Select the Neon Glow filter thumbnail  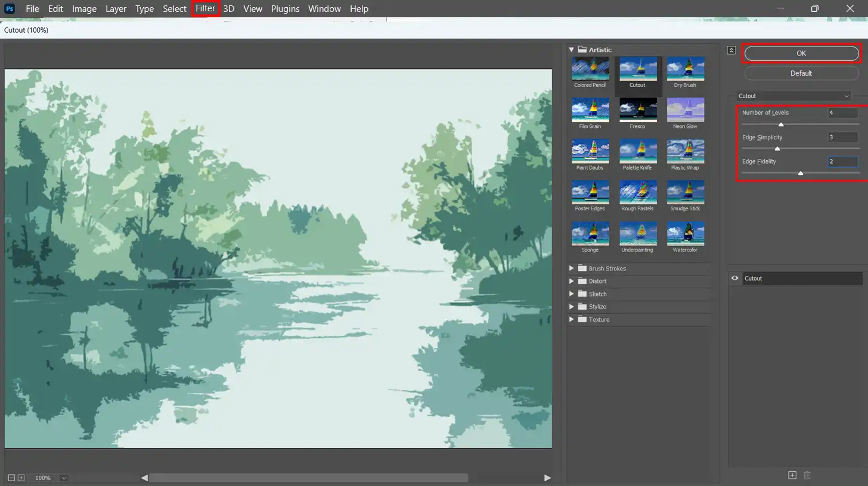(x=685, y=110)
